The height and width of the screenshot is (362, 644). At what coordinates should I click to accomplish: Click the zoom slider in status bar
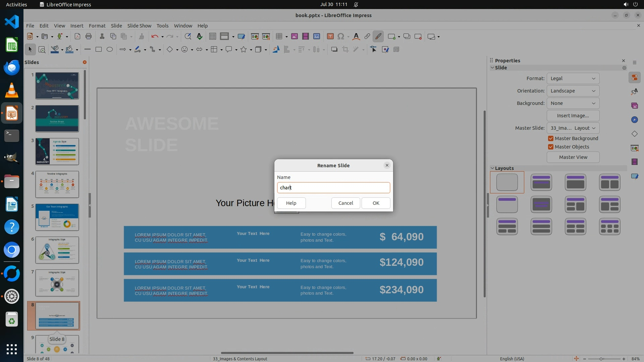(x=601, y=359)
